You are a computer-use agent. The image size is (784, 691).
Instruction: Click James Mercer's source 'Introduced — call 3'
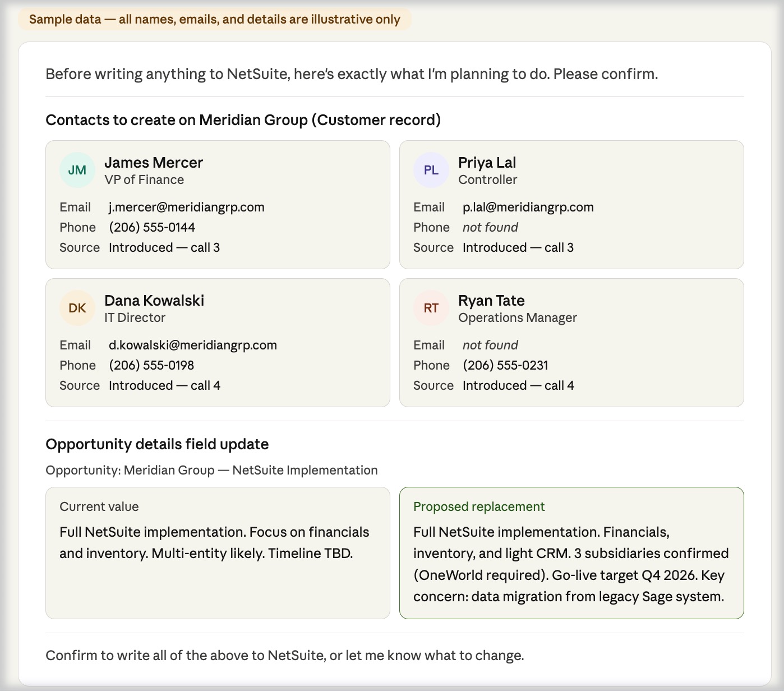tap(164, 247)
